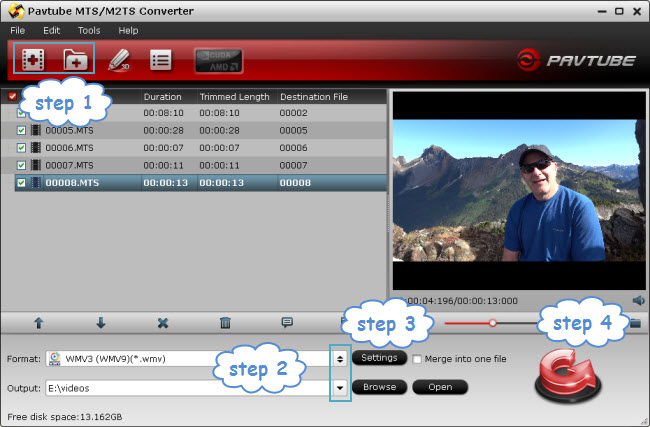Click duration 00:00:28 in Duration column
The image size is (650, 427).
click(x=163, y=131)
